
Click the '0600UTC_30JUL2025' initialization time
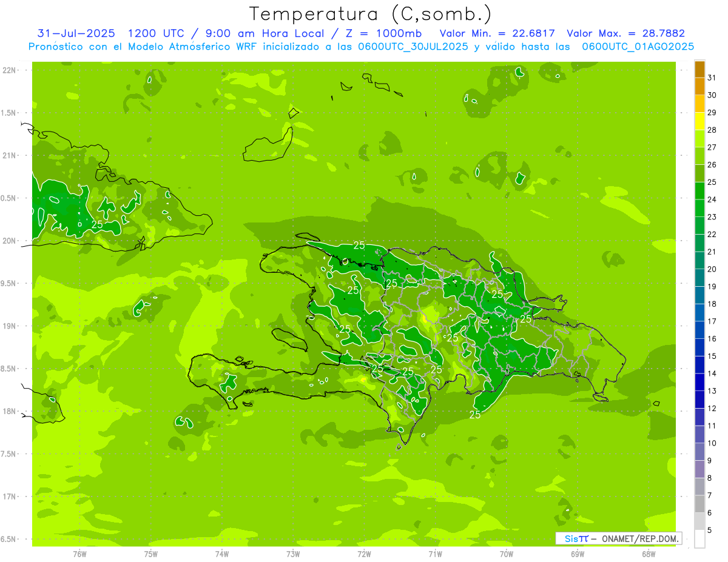point(413,47)
